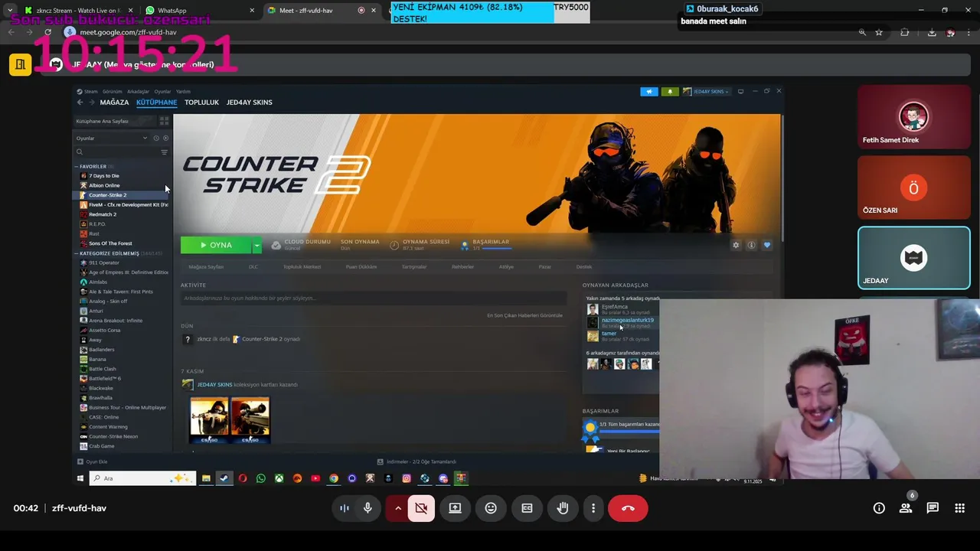Show Meet participants panel

click(906, 508)
